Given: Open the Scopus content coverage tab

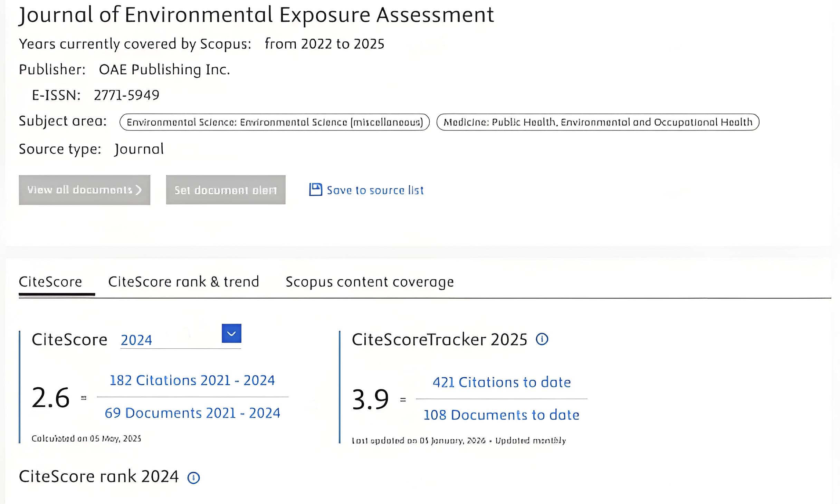Looking at the screenshot, I should coord(369,282).
